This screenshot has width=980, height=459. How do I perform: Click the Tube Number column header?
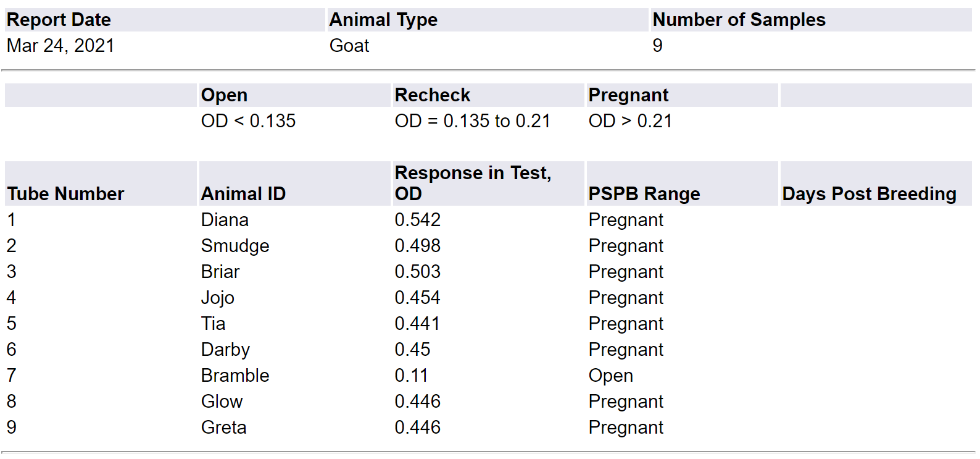pos(65,194)
